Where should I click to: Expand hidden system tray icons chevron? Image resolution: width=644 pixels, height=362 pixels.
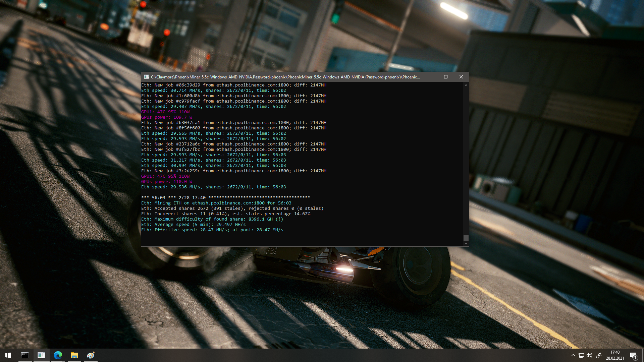[573, 355]
